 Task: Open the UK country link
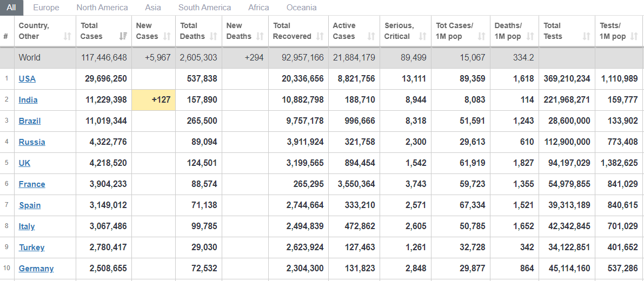point(25,163)
